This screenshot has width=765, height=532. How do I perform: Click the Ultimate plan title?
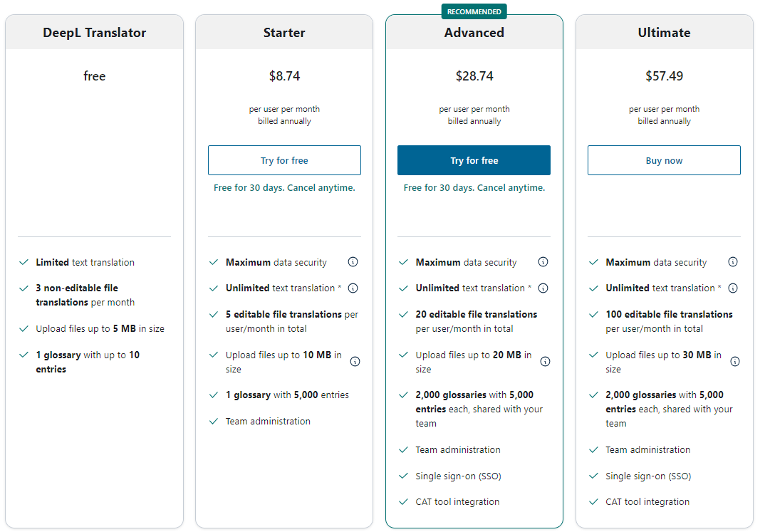coord(664,33)
